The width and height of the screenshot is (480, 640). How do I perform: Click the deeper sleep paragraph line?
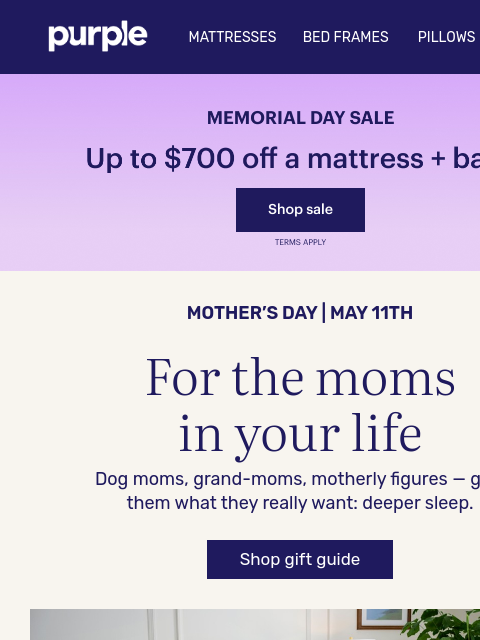coord(300,503)
